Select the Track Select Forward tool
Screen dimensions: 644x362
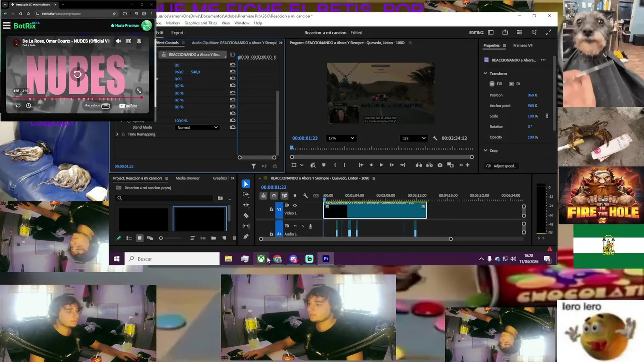(x=246, y=195)
